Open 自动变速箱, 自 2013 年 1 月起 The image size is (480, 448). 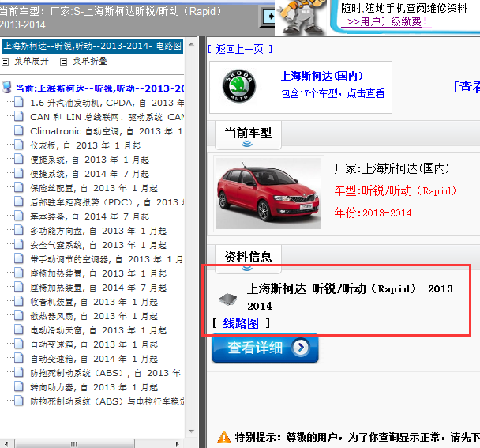94,344
